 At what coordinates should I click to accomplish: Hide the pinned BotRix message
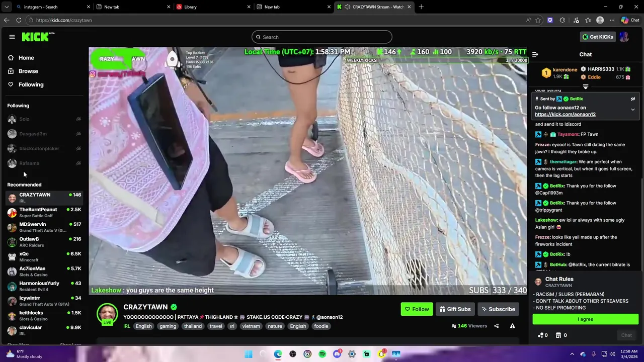pos(633,99)
